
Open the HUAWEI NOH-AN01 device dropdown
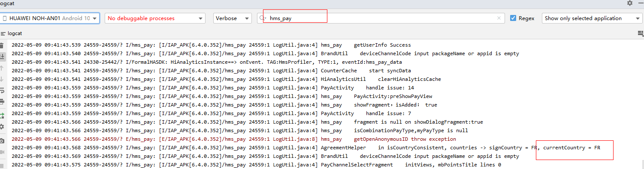coord(50,18)
